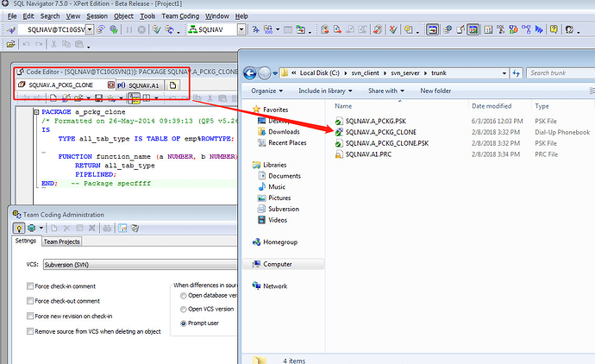
Task: Click the stop execution circle icon
Action: 141,29
